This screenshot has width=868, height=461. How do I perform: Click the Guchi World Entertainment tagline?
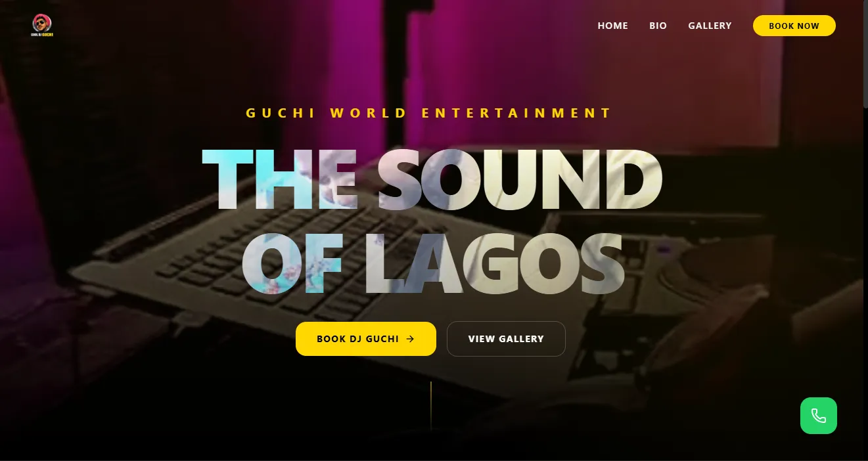[x=429, y=113]
